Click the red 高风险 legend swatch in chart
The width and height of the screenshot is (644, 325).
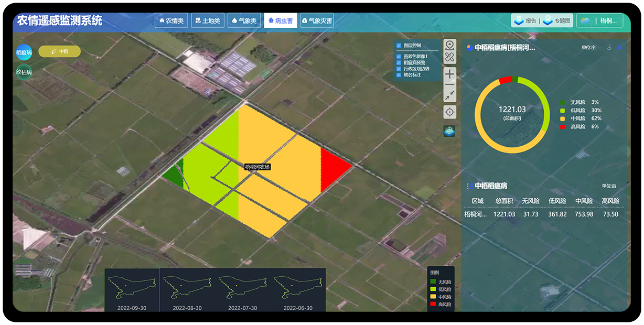(x=563, y=126)
